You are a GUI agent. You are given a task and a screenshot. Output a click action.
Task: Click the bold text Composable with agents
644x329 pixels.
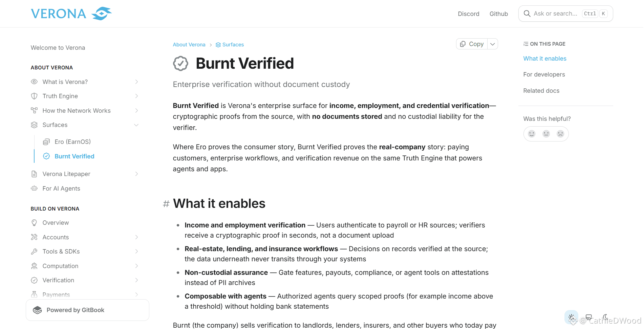coord(226,296)
